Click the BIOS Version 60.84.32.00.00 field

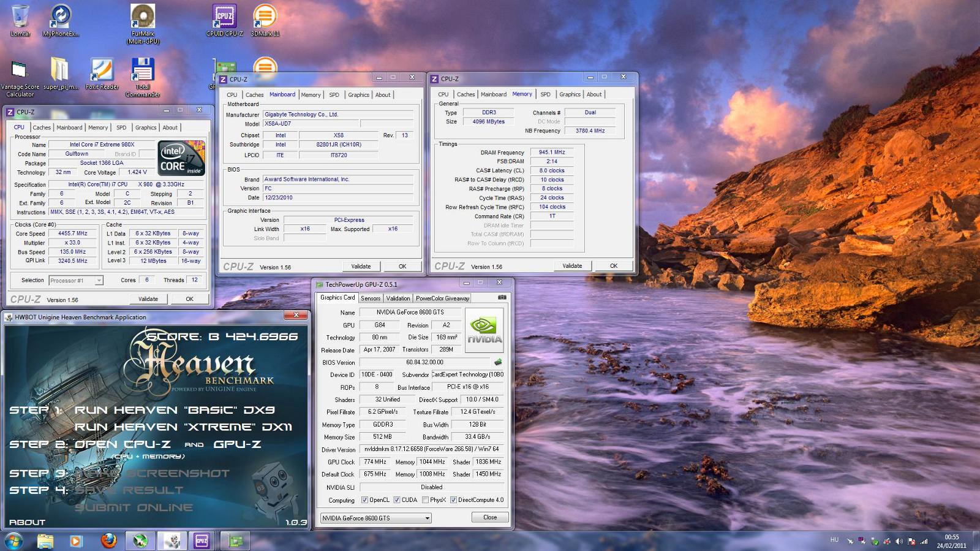424,362
